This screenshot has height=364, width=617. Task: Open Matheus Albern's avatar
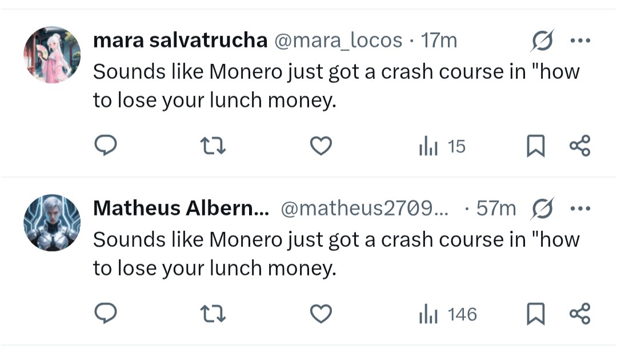52,222
